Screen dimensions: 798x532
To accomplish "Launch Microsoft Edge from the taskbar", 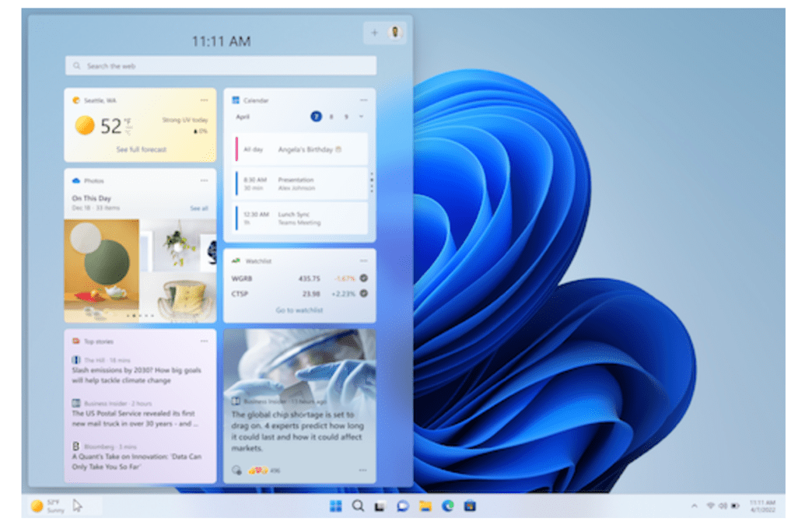I will tap(447, 506).
